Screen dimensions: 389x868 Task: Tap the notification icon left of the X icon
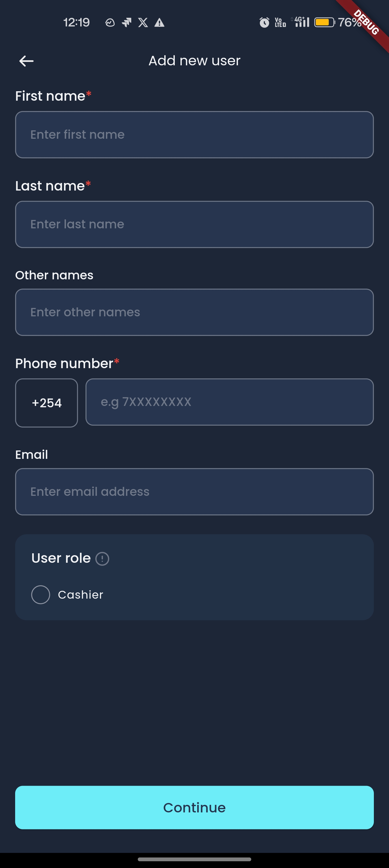click(x=126, y=23)
